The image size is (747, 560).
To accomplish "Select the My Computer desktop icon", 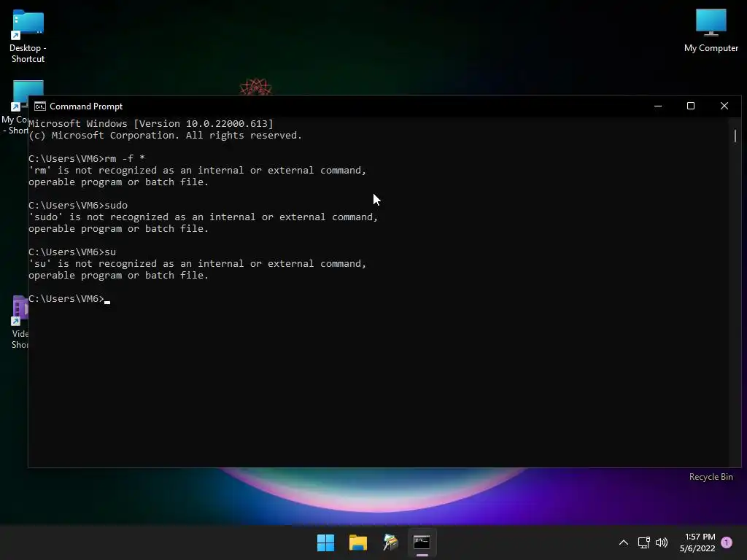I will coord(711,31).
